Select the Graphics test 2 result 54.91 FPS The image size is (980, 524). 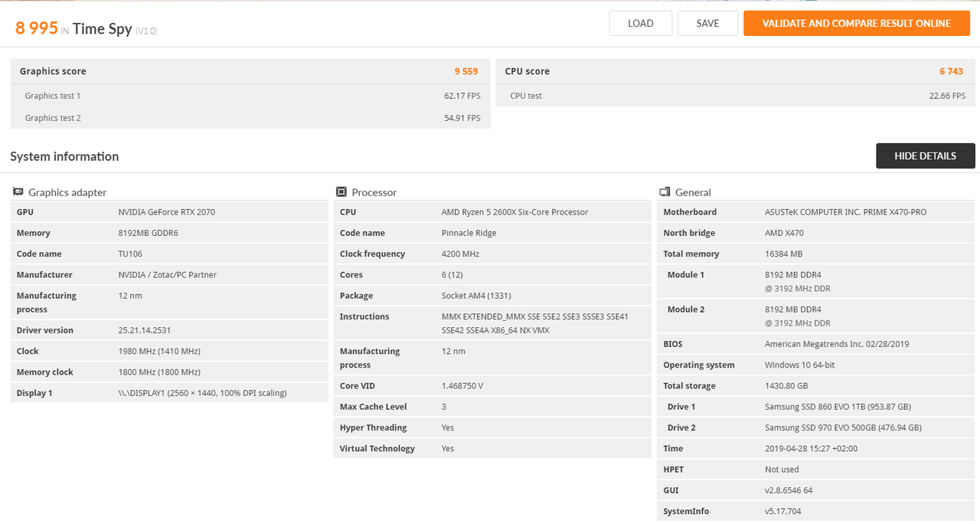click(x=462, y=118)
